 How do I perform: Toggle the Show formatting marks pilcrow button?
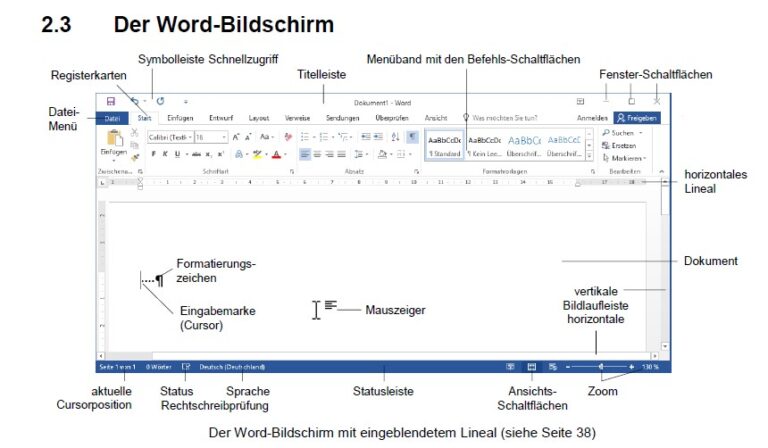[413, 137]
